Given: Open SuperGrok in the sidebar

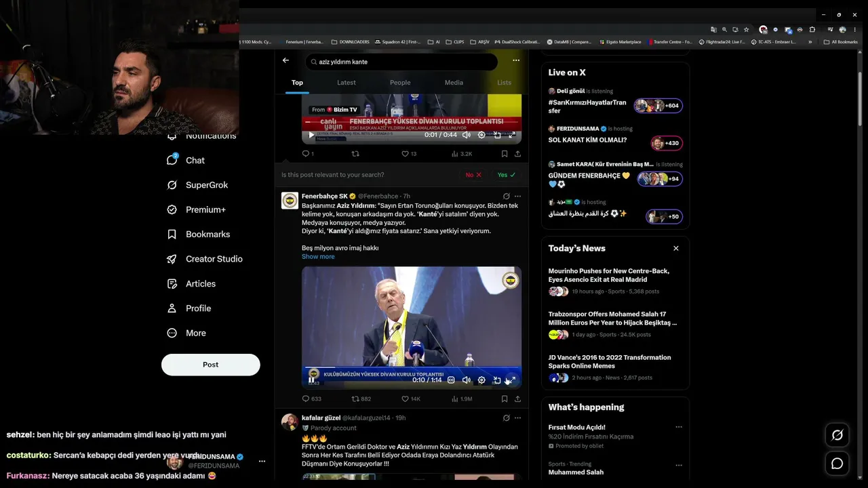Looking at the screenshot, I should [x=197, y=185].
